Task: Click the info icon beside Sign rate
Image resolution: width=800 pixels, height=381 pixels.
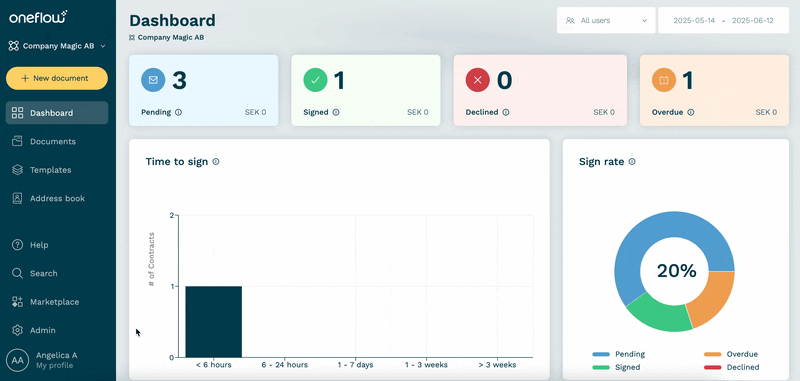Action: [632, 162]
